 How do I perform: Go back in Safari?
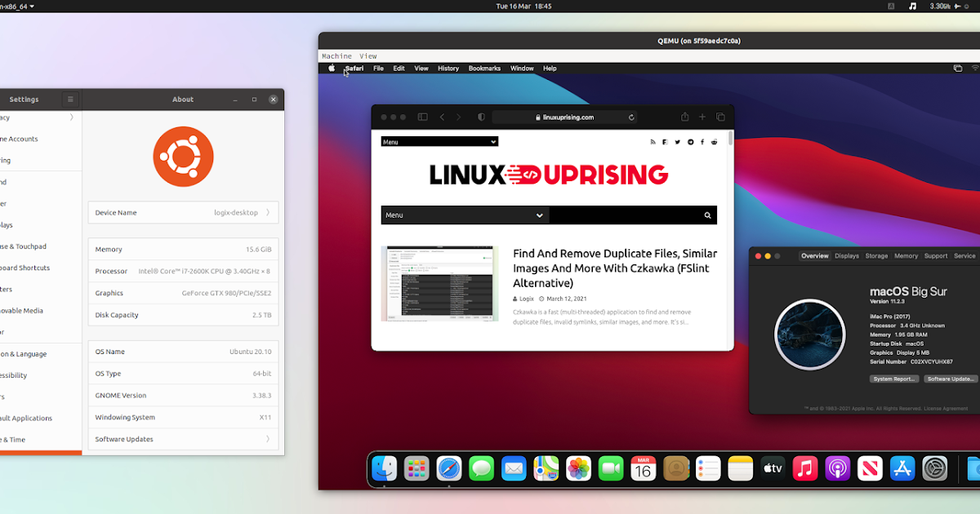coord(442,117)
